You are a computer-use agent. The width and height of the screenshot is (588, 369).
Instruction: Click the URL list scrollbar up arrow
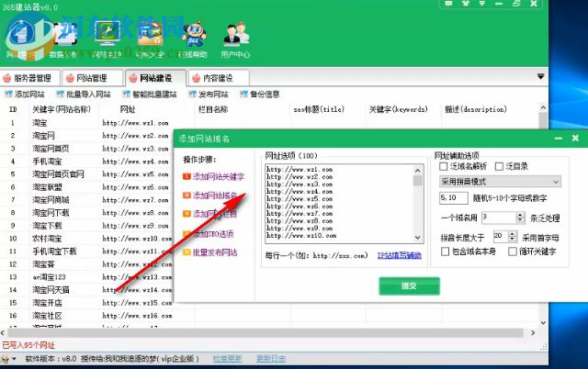[418, 170]
